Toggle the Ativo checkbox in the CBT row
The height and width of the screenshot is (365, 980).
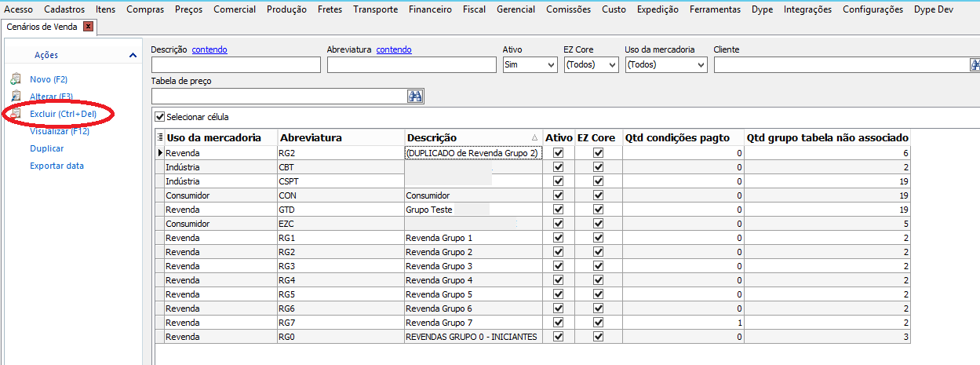click(x=559, y=167)
